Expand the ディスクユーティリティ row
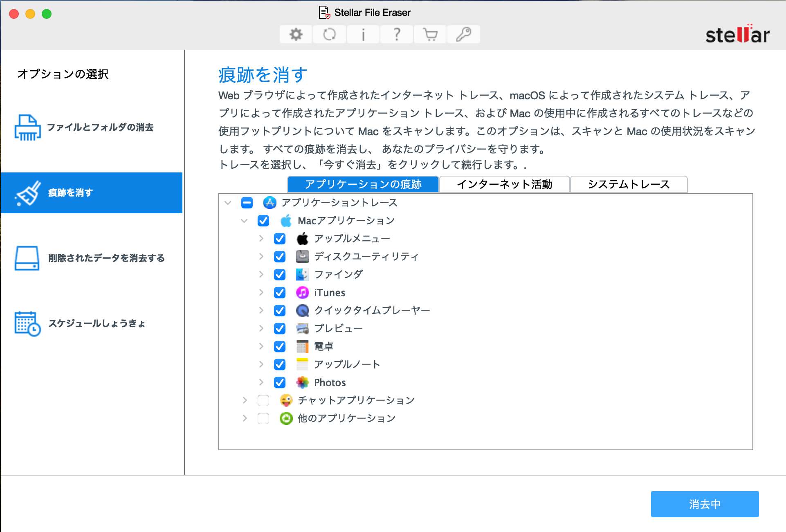The image size is (786, 532). click(x=261, y=257)
